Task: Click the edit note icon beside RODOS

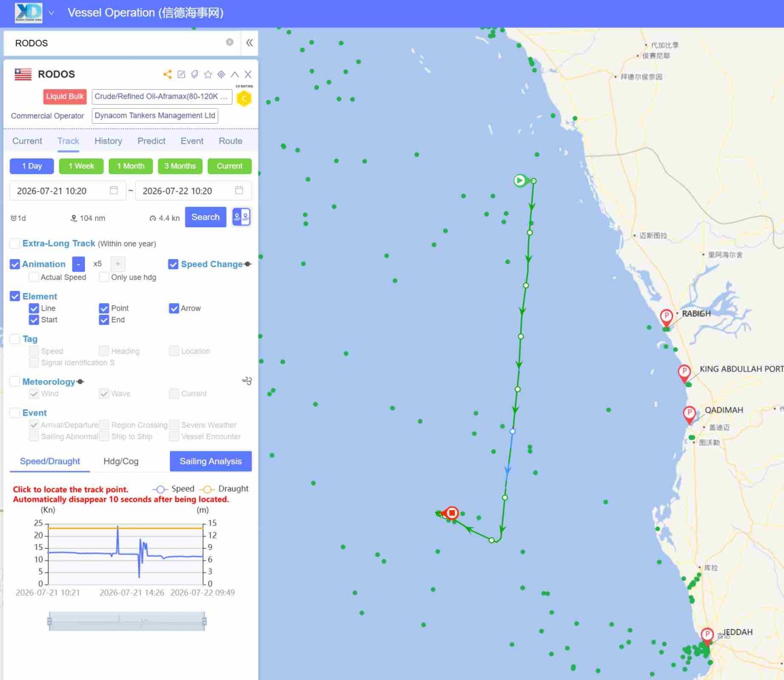Action: pos(181,75)
